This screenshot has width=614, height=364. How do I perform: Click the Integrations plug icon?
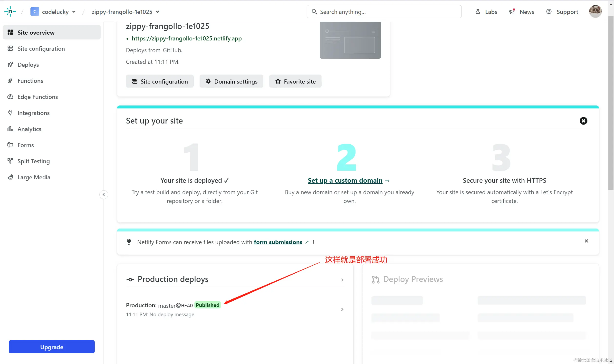[10, 113]
